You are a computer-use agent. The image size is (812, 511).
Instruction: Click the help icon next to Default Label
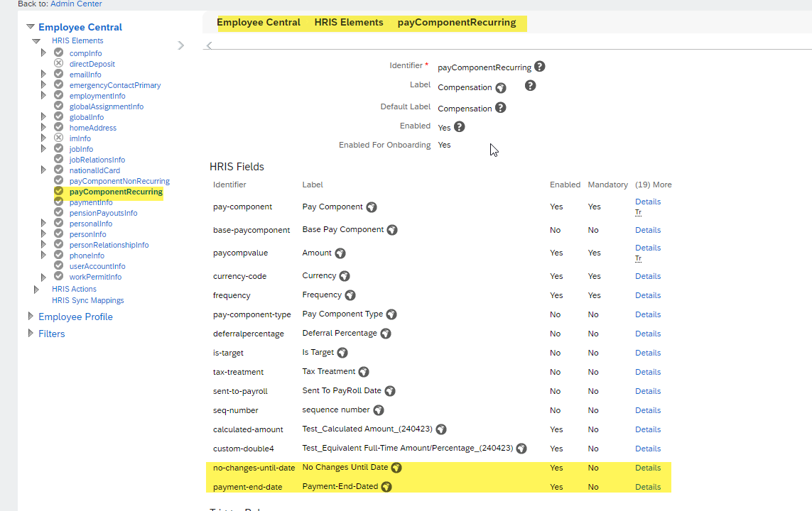coord(500,108)
